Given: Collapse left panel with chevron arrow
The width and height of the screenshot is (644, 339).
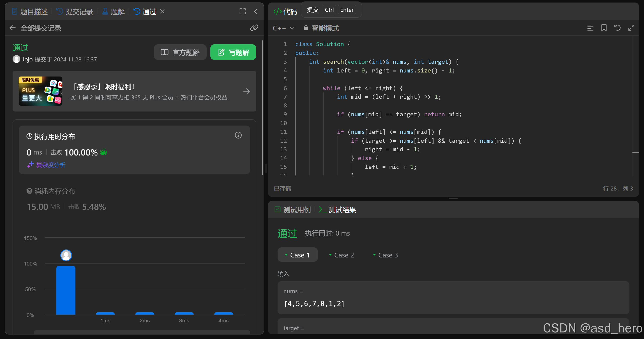Looking at the screenshot, I should (256, 11).
